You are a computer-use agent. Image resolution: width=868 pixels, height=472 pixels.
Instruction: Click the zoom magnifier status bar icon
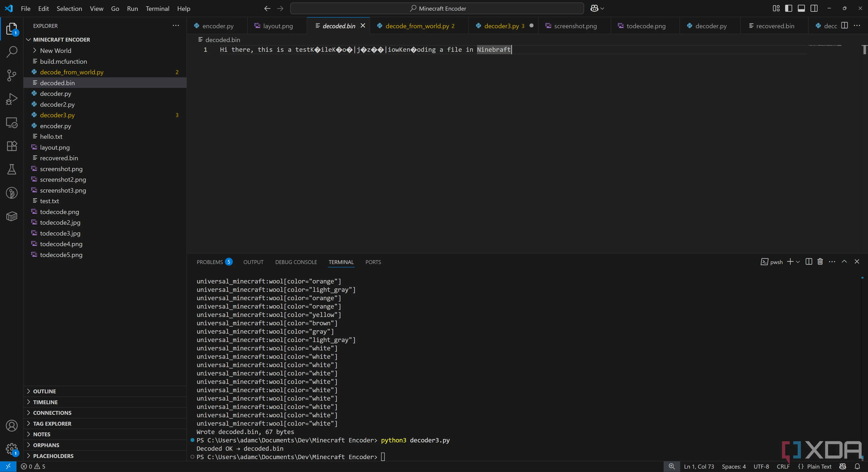click(672, 467)
